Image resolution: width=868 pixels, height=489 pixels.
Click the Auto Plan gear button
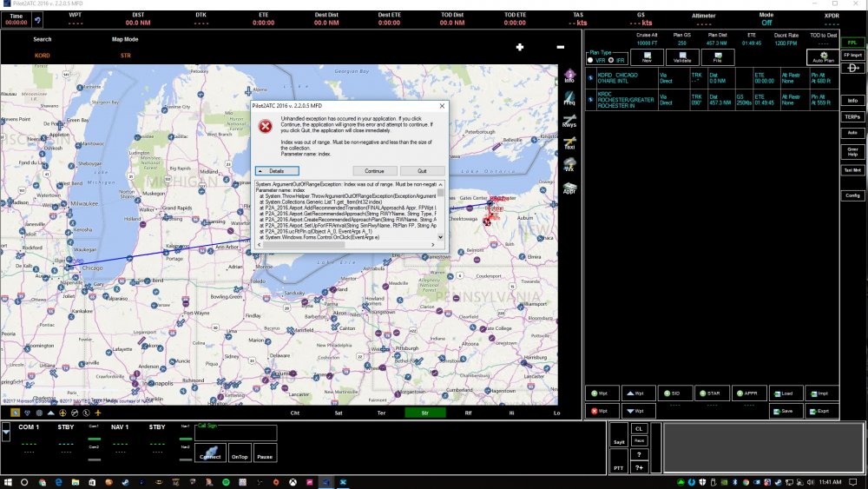(x=823, y=57)
